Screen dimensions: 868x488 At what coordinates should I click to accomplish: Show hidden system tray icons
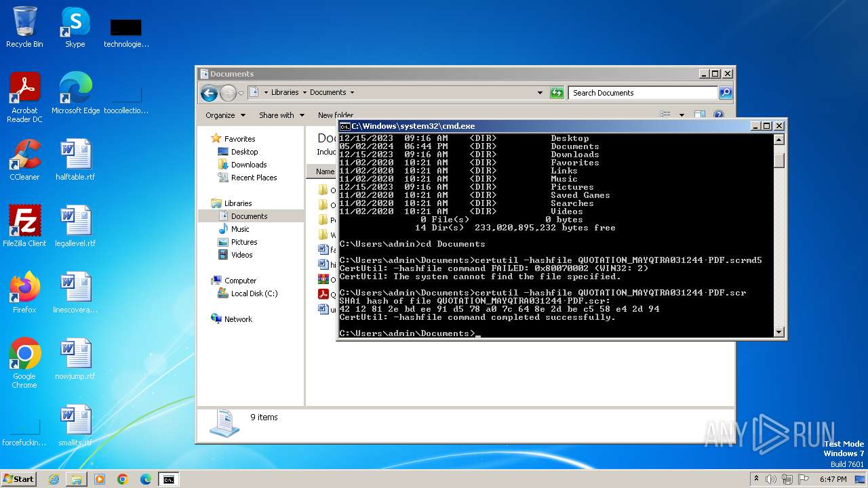click(x=756, y=479)
